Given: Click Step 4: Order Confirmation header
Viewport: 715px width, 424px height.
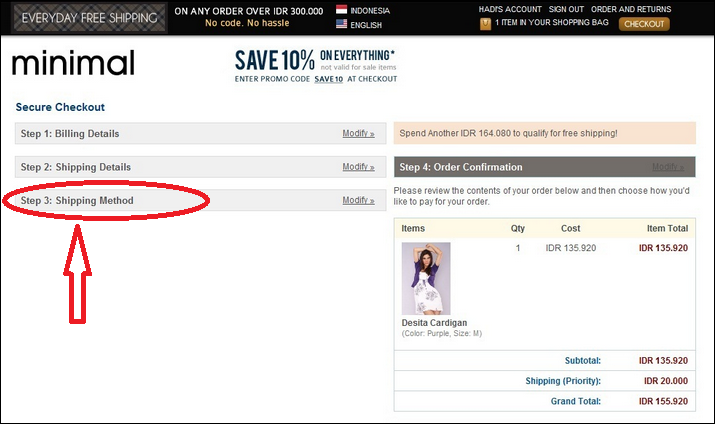Looking at the screenshot, I should [x=545, y=167].
